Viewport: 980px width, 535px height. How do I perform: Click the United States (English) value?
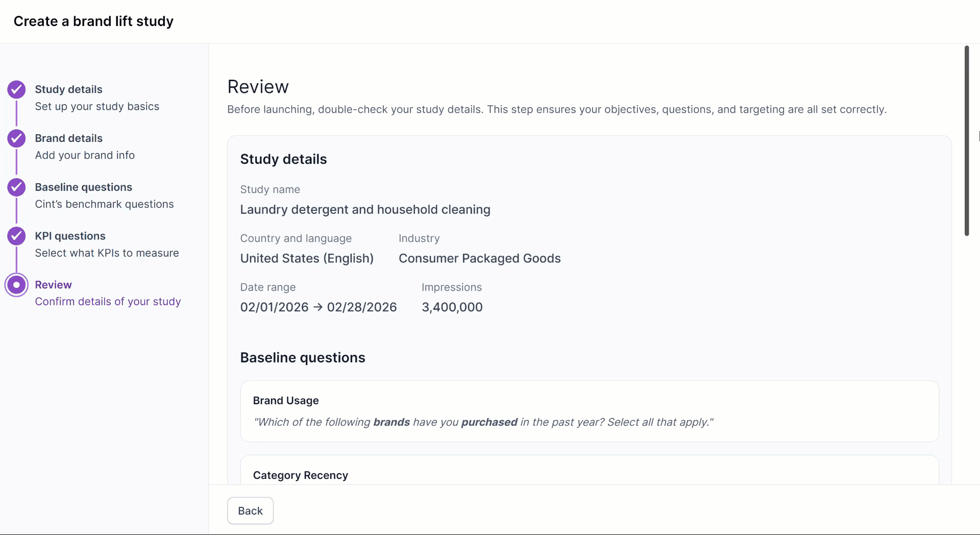click(x=307, y=258)
